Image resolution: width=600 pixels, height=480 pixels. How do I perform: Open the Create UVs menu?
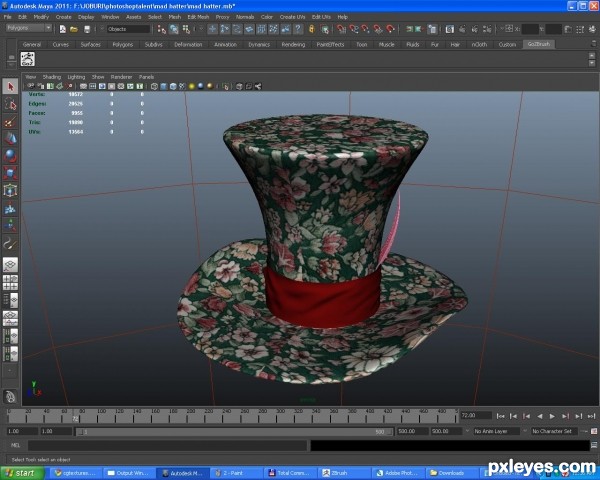[x=292, y=17]
